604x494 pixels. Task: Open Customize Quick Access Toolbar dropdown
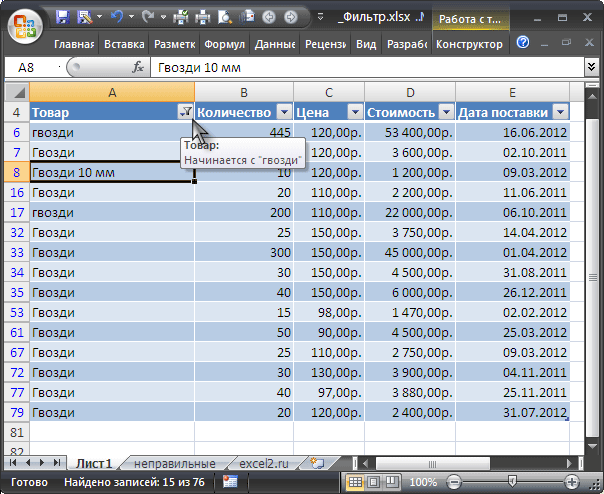click(x=320, y=17)
